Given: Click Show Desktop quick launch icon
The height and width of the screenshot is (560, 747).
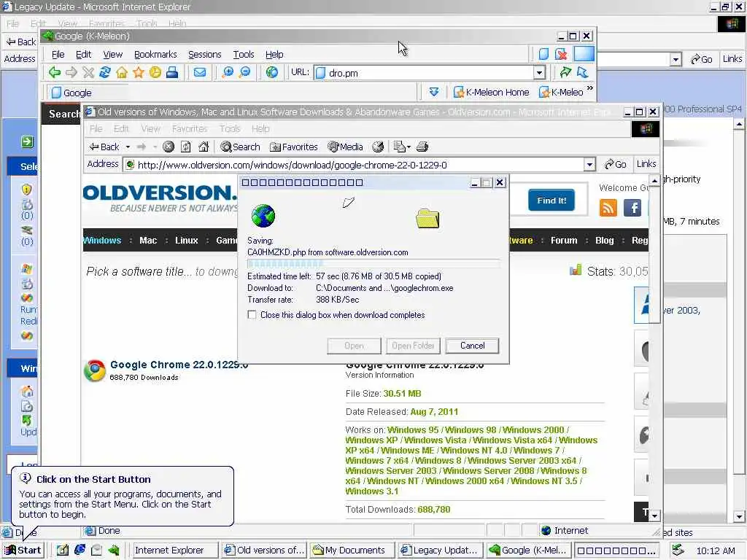Looking at the screenshot, I should pos(63,550).
